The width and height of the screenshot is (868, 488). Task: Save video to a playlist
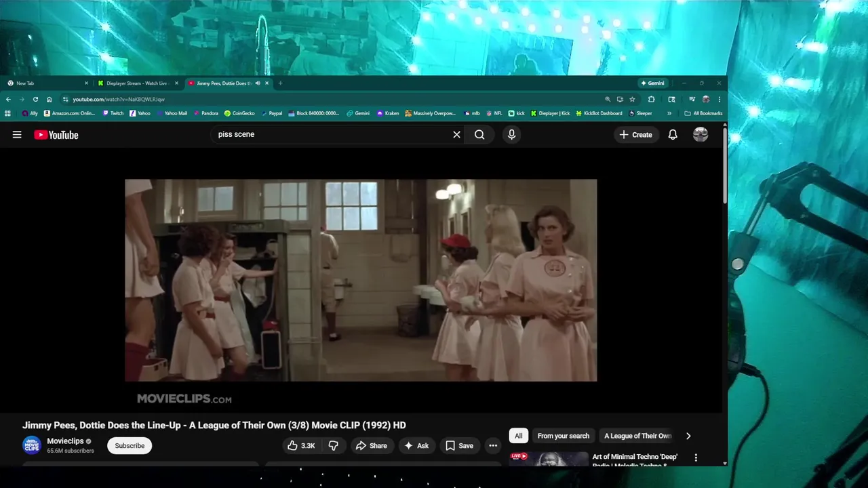[459, 445]
